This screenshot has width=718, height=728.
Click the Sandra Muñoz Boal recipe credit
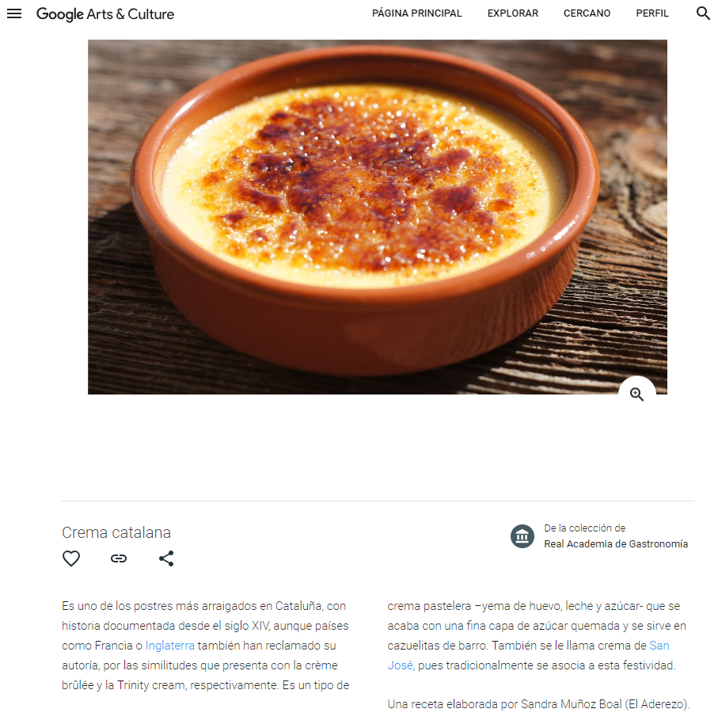point(538,704)
